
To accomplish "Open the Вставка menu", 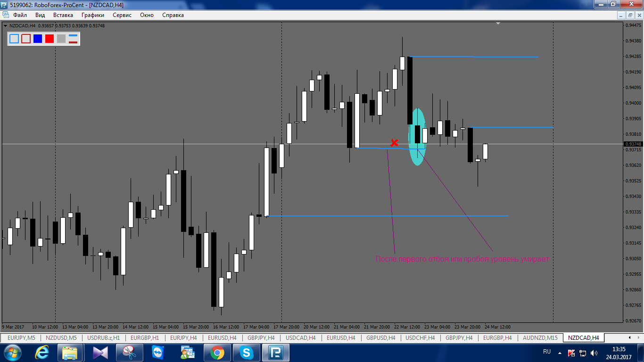I will (x=63, y=15).
